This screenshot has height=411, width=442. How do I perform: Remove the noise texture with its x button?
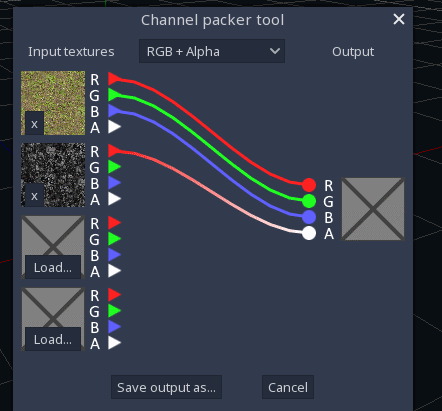pyautogui.click(x=34, y=196)
